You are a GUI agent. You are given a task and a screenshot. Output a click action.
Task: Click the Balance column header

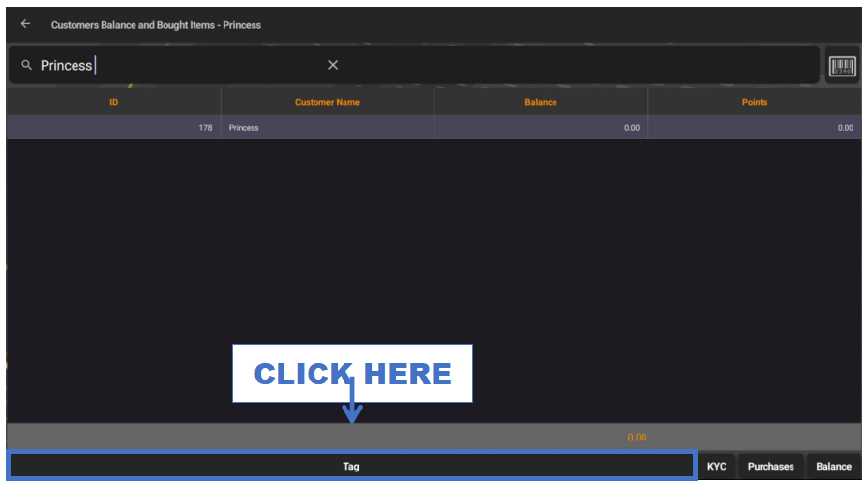pyautogui.click(x=541, y=102)
